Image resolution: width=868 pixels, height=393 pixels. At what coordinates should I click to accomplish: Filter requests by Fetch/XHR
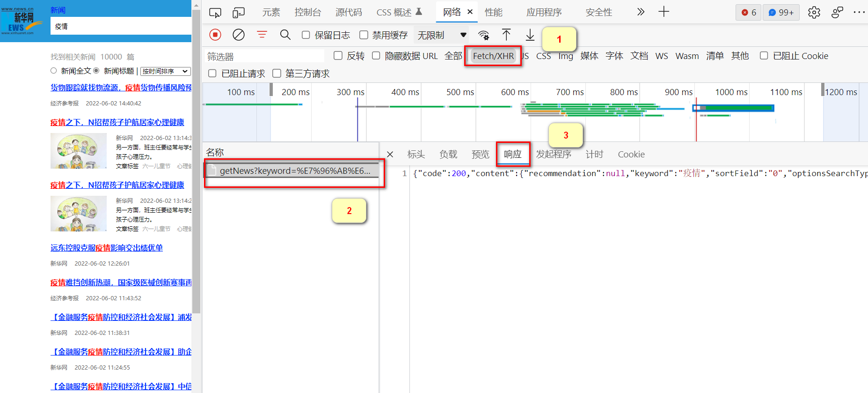(x=493, y=56)
